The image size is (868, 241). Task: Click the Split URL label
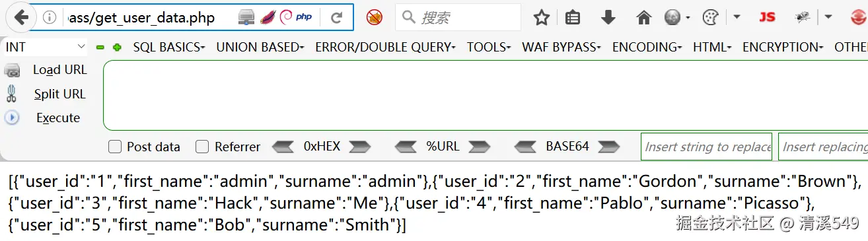click(60, 94)
